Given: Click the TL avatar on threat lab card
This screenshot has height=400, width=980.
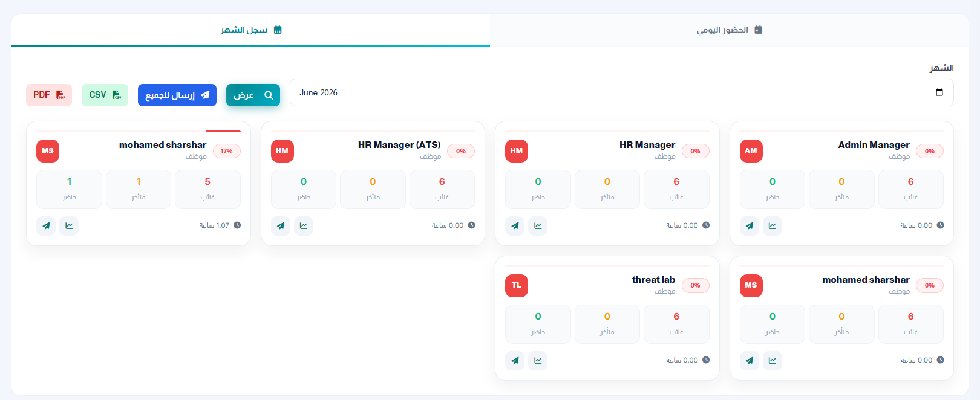Looking at the screenshot, I should (x=517, y=286).
